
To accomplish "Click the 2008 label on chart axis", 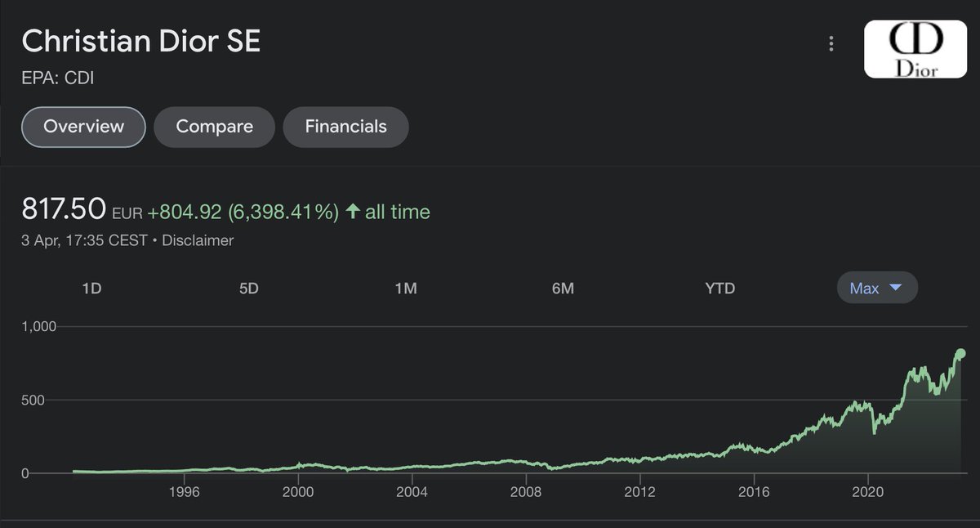I will pyautogui.click(x=526, y=492).
